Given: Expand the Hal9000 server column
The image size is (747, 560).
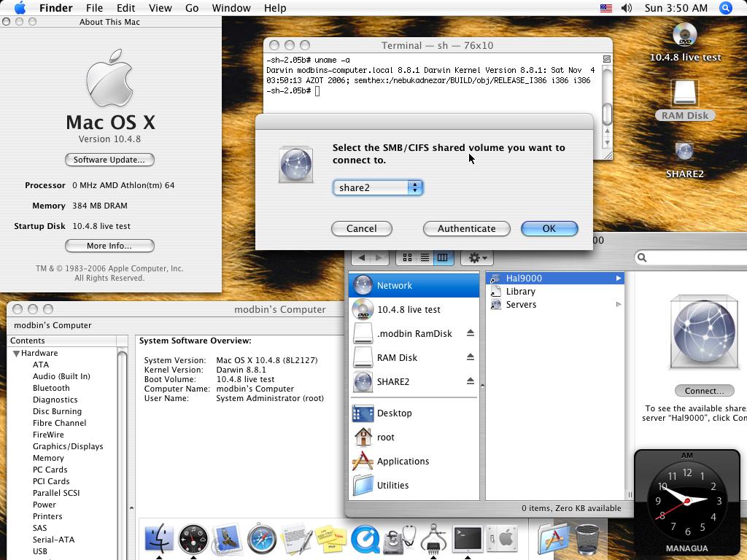Looking at the screenshot, I should [619, 278].
